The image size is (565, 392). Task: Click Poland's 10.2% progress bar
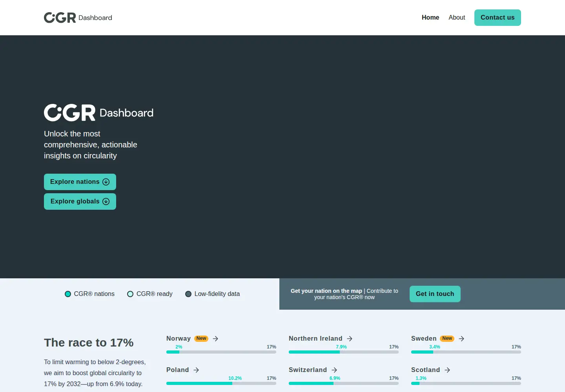tap(221, 383)
